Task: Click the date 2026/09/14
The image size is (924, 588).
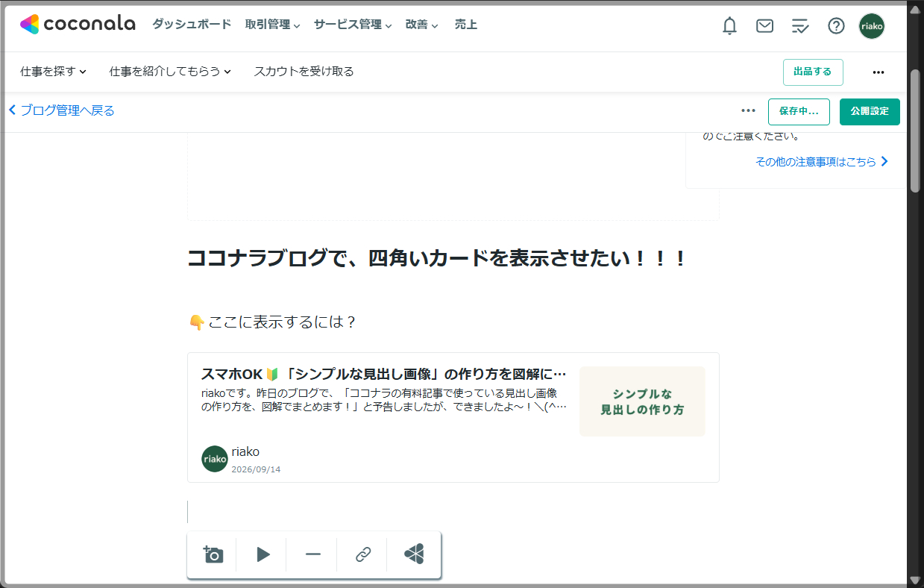Action: (x=256, y=469)
